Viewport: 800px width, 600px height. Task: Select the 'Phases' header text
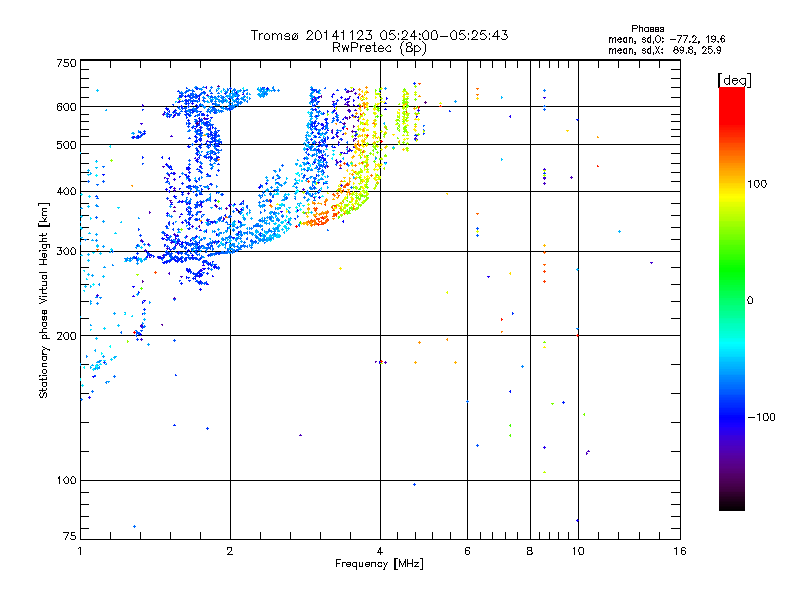point(647,29)
